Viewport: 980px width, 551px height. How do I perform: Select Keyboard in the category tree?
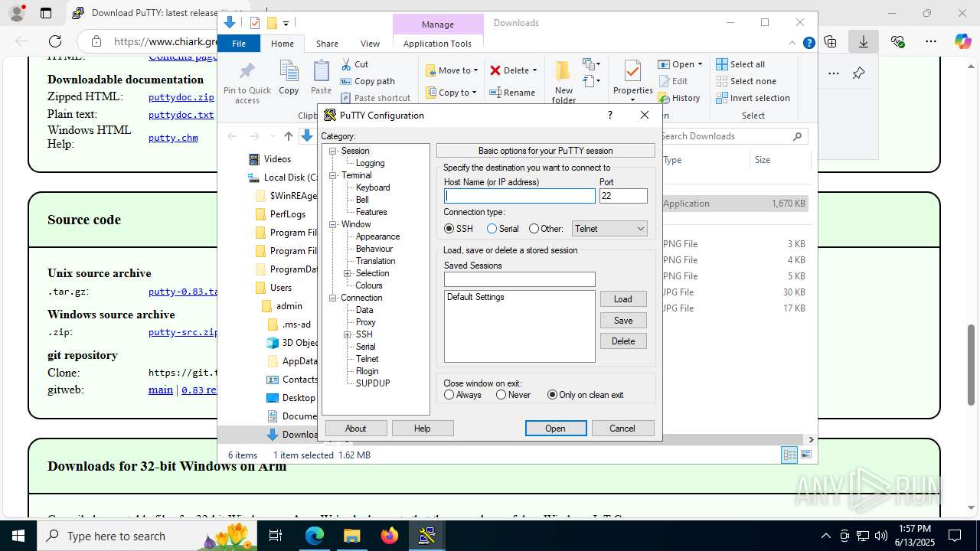click(373, 187)
